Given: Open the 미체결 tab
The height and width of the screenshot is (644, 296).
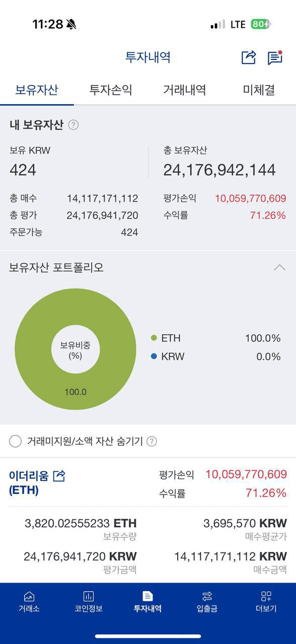Looking at the screenshot, I should [259, 90].
